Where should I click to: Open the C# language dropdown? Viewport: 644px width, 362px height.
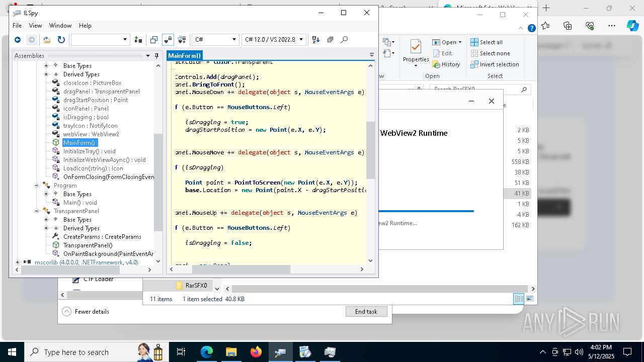[x=215, y=40]
